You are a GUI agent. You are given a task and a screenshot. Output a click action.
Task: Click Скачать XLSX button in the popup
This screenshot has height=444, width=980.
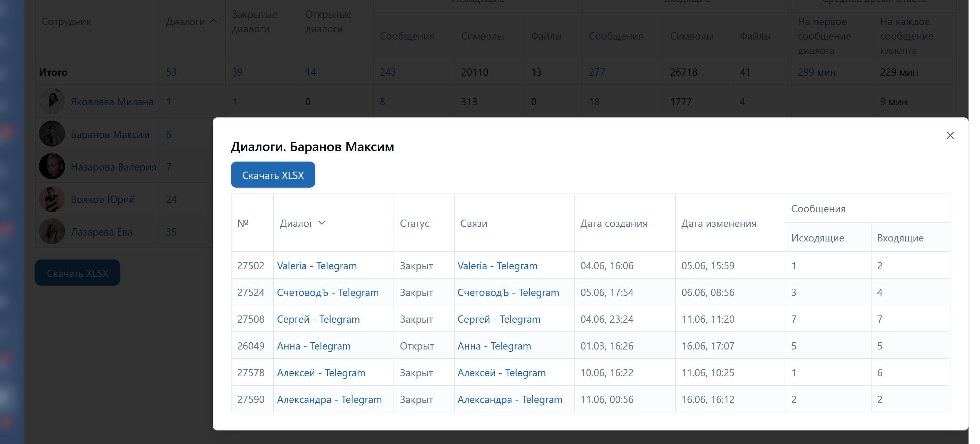273,175
